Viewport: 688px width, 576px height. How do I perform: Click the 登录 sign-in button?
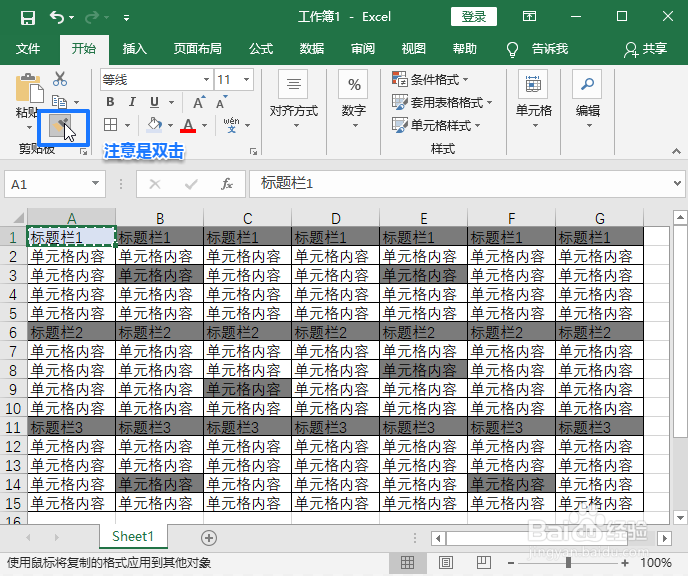pos(474,17)
